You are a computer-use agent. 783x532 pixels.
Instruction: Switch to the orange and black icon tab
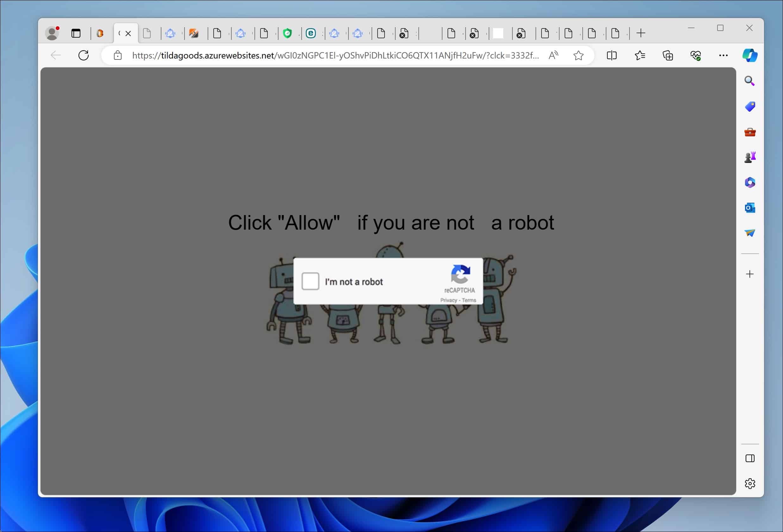(x=194, y=33)
